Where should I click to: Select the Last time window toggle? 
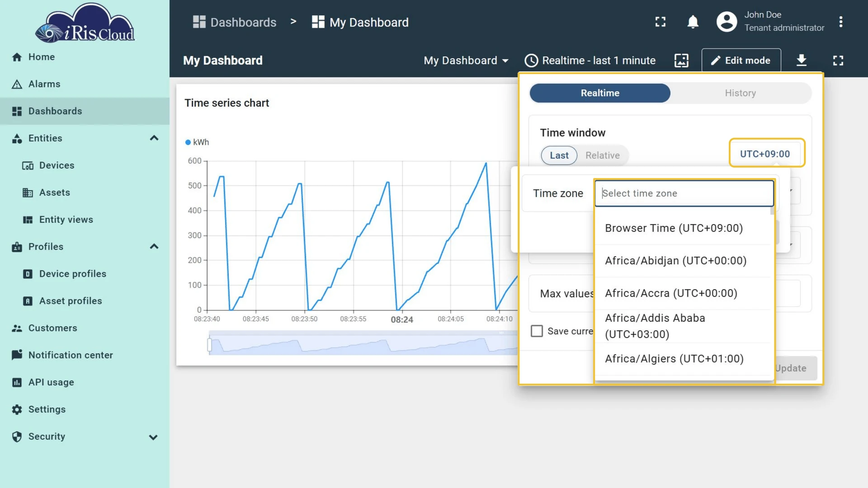pos(559,155)
